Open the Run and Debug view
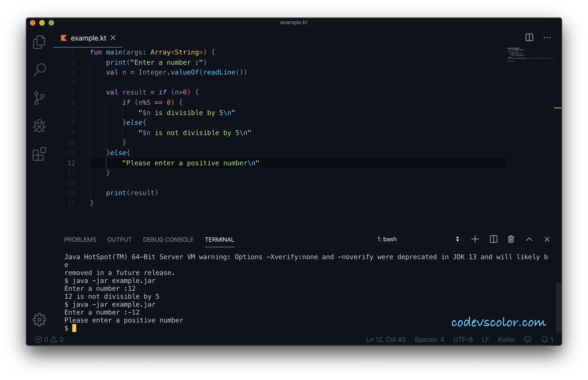Screen dimensions: 588x380 click(39, 126)
